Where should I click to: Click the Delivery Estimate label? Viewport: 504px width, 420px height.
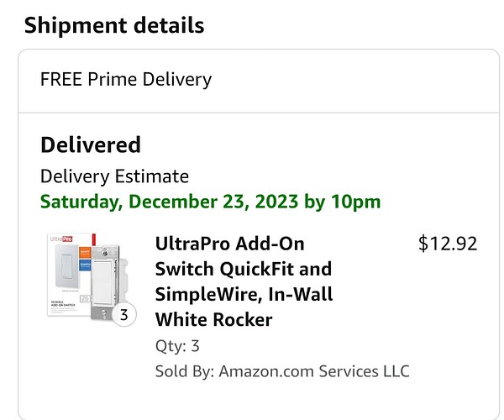pyautogui.click(x=114, y=176)
